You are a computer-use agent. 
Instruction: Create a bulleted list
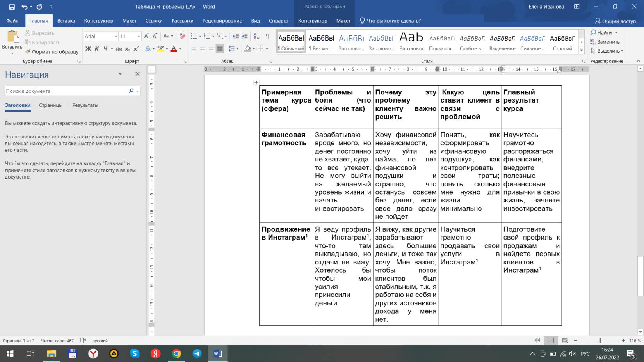pos(194,36)
